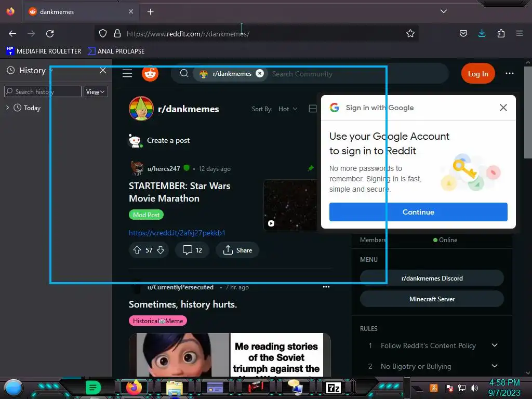Viewport: 532px width, 399px height.
Task: Open the second bookmarks toolbar bookmark
Action: (116, 51)
